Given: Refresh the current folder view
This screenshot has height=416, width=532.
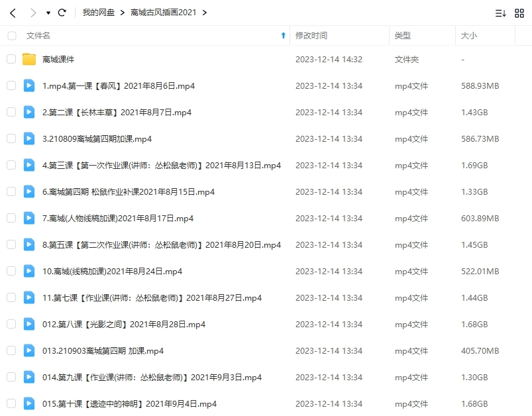Looking at the screenshot, I should click(62, 13).
